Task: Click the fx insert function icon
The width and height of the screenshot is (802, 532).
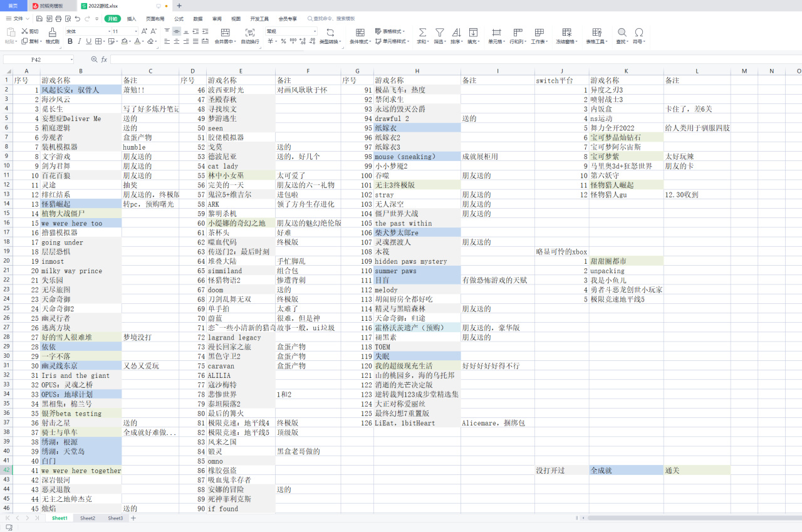Action: 104,60
